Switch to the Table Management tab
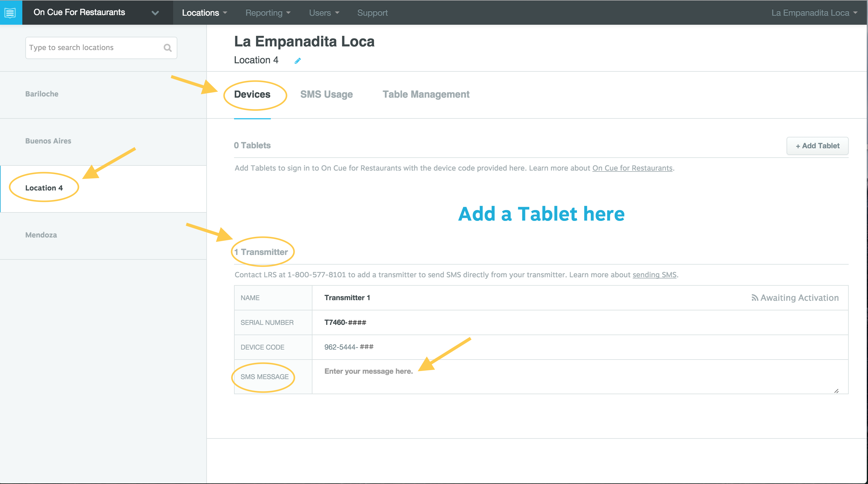868x484 pixels. click(x=426, y=94)
